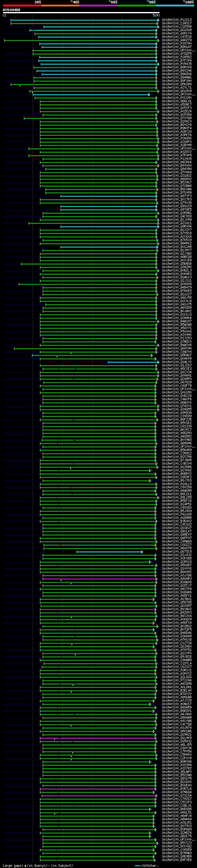Screen dimensions: 197x868
Task: Select label UniRef100_B9RXK8
Action: [x=177, y=67]
